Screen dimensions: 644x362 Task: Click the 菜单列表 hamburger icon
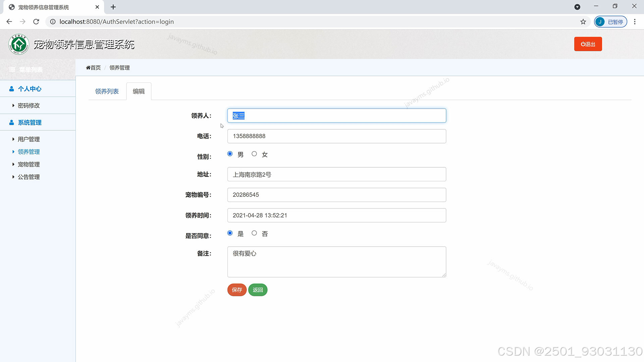(x=12, y=70)
